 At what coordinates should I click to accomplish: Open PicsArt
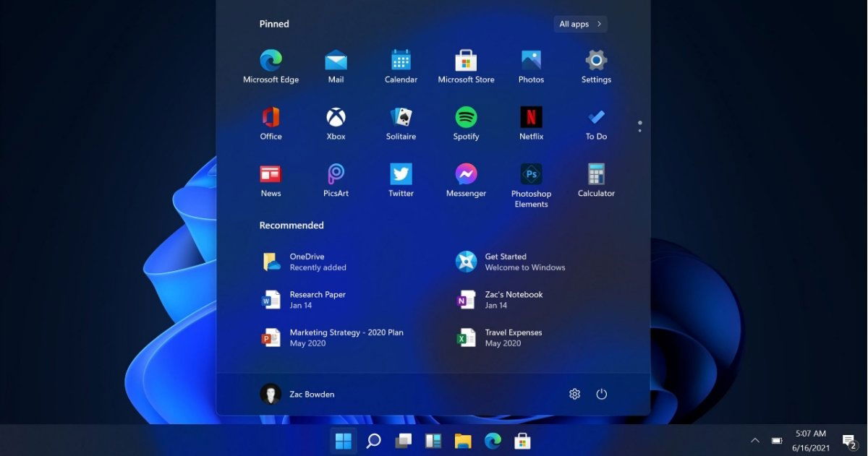click(x=336, y=175)
